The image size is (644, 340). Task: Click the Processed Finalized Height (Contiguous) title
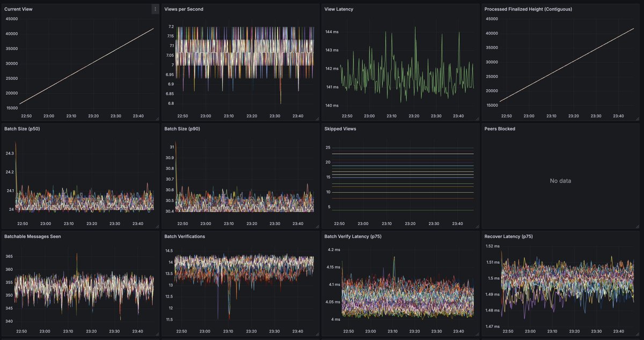[528, 9]
